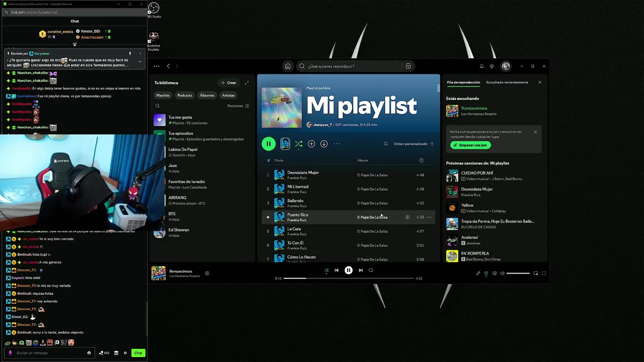Go to Spotify Home via house icon
644x362 pixels.
288,66
